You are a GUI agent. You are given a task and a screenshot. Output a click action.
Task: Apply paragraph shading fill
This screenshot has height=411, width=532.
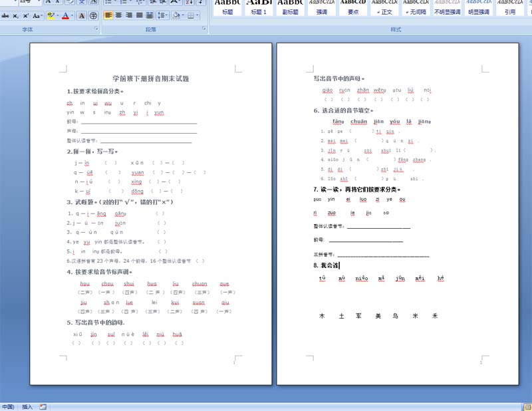[x=176, y=15]
